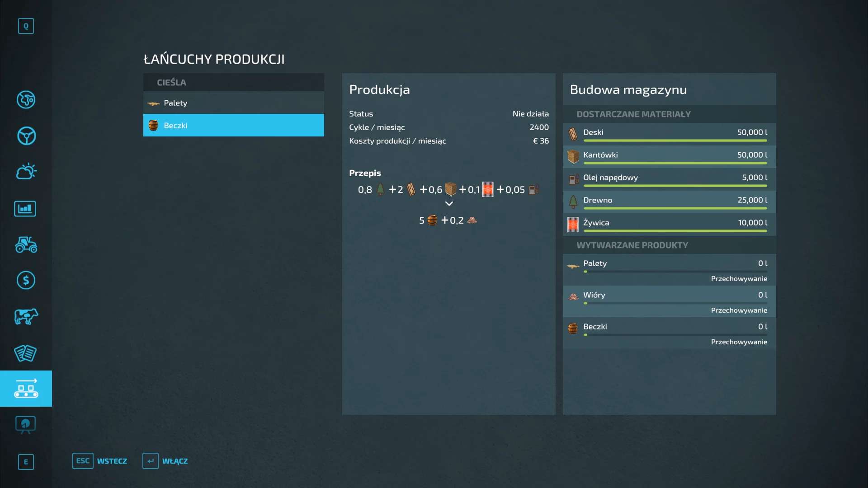
Task: Toggle Palety output mode Przechowywanie
Action: pos(739,279)
